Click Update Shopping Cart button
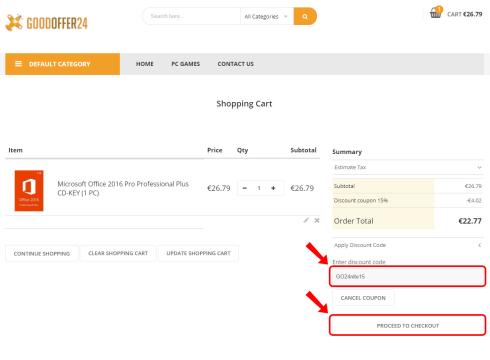This screenshot has width=490, height=360. click(x=199, y=253)
